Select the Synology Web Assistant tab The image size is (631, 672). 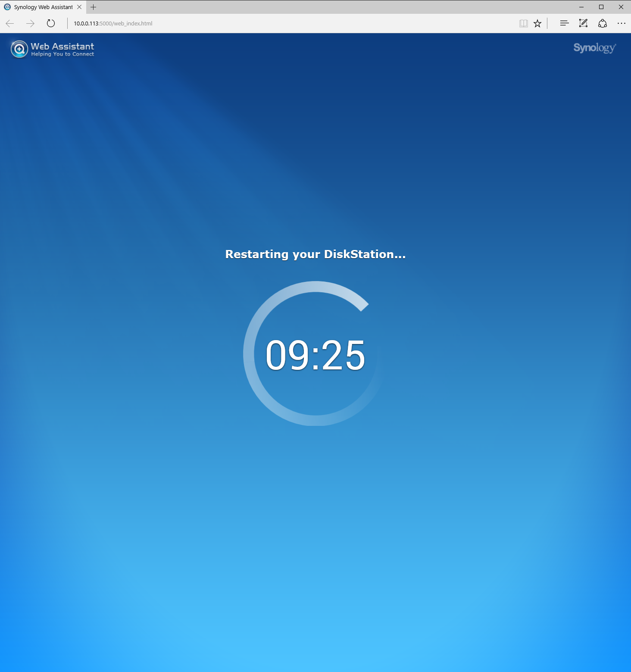click(x=43, y=7)
